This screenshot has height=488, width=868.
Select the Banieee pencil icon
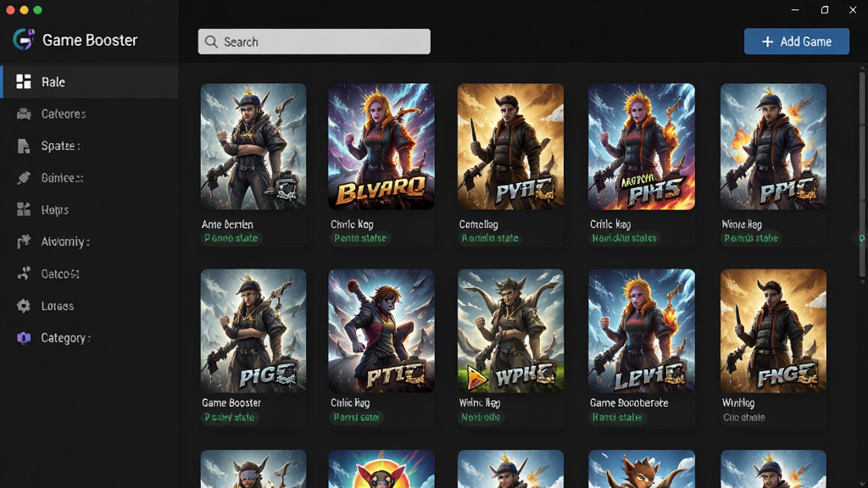click(x=23, y=178)
